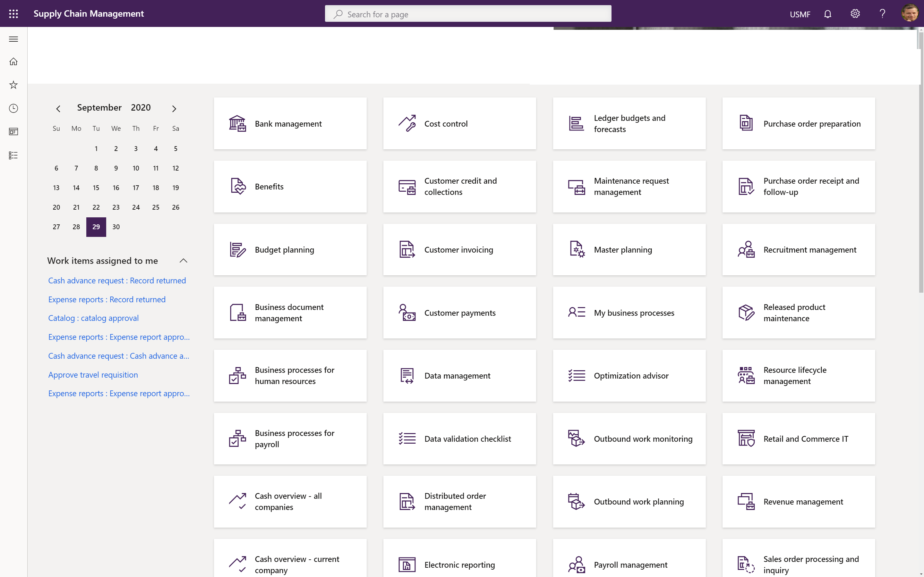Open the Approve travel requisition work item
Viewport: 924px width, 577px height.
point(93,374)
